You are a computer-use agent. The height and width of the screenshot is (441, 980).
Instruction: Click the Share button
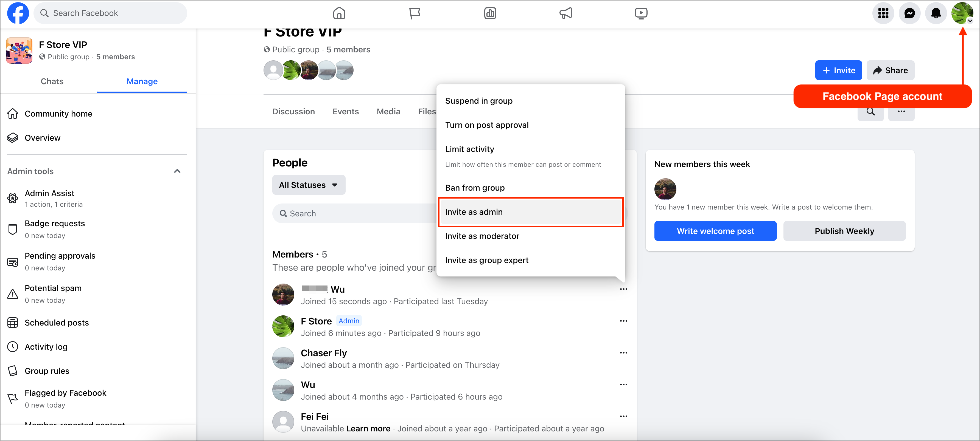click(890, 70)
